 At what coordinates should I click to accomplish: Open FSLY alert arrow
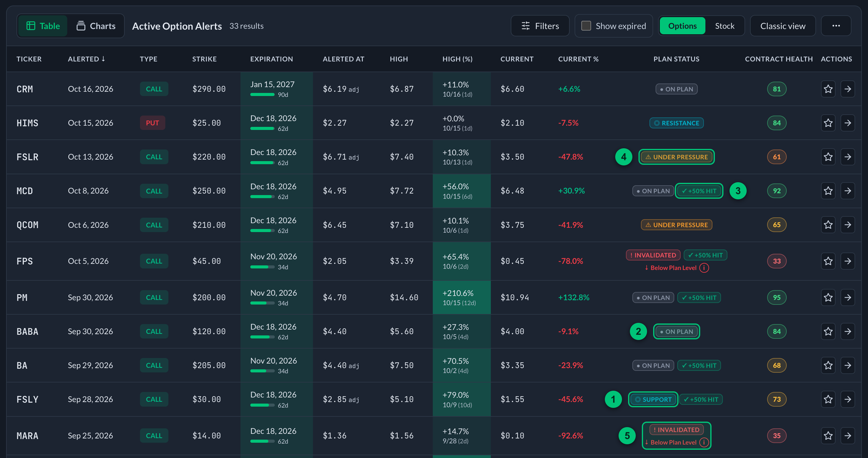click(848, 399)
